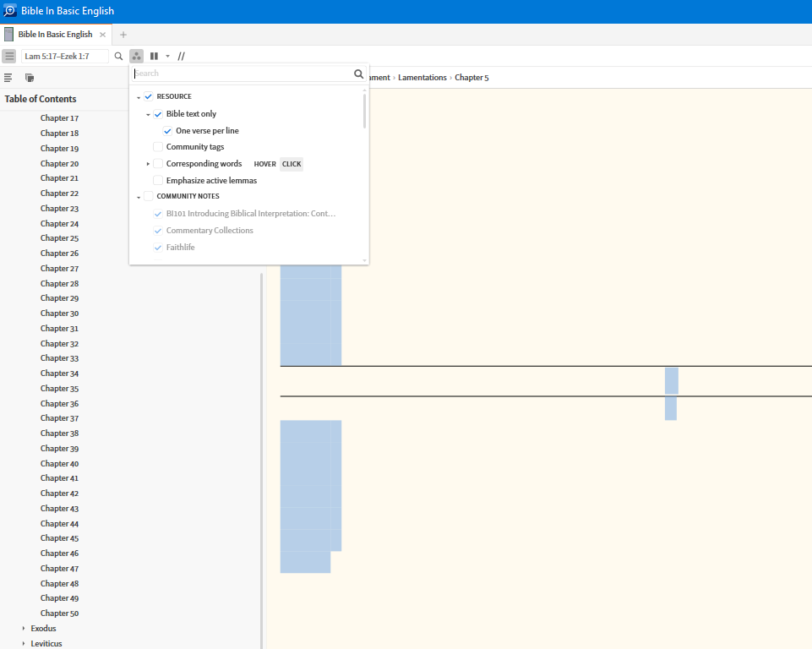812x649 pixels.
Task: Toggle BI101 Introducing Biblical Interpretation checkbox
Action: (x=158, y=214)
